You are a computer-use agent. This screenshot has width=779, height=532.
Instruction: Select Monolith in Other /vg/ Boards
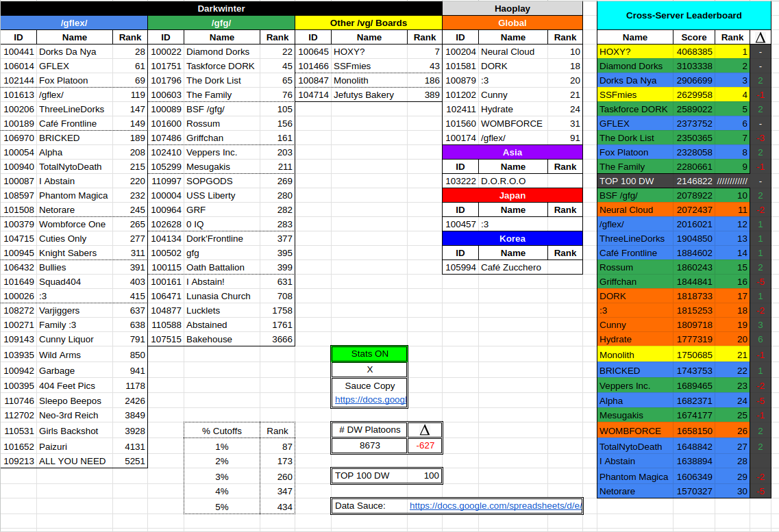point(369,80)
